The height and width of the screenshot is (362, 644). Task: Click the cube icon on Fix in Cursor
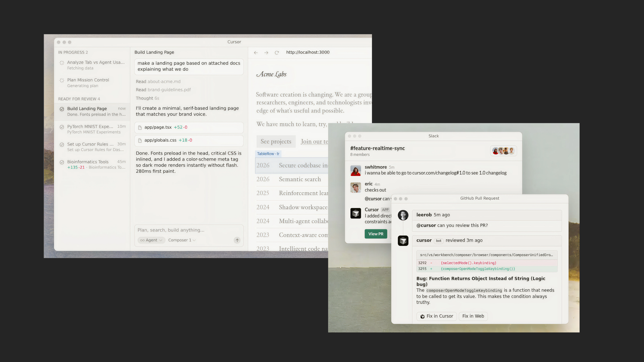pyautogui.click(x=422, y=317)
